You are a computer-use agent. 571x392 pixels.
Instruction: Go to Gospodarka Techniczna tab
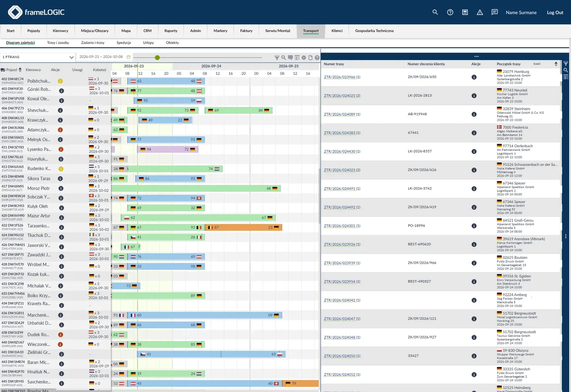[374, 31]
